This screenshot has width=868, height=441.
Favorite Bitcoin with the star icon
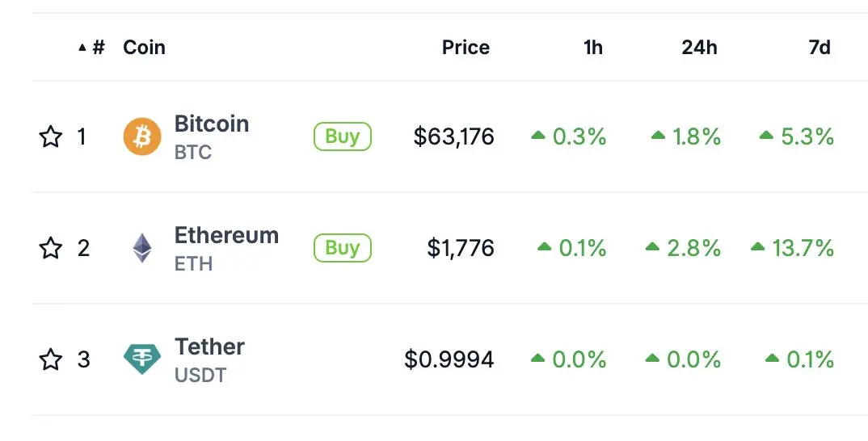click(x=51, y=136)
